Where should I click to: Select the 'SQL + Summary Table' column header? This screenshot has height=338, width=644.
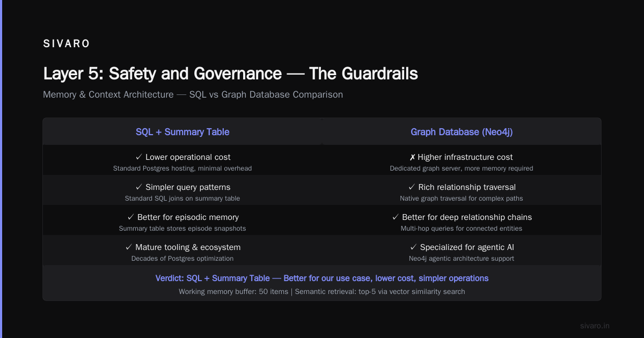[x=182, y=132]
